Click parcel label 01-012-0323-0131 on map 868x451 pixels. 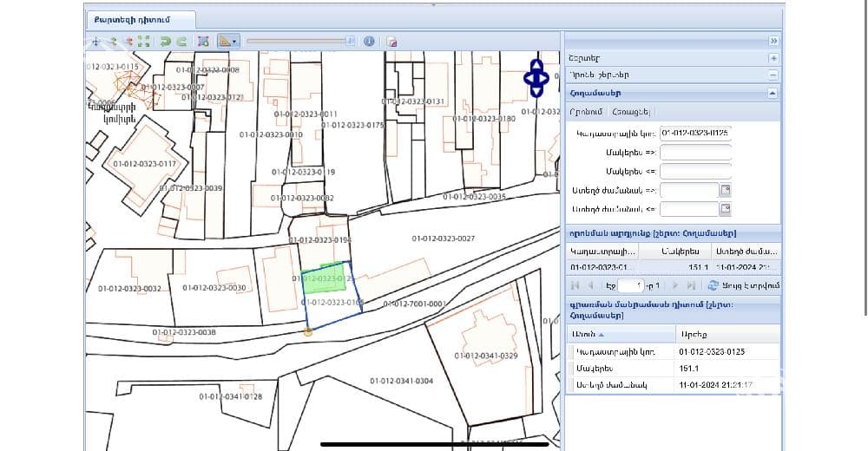[x=413, y=101]
